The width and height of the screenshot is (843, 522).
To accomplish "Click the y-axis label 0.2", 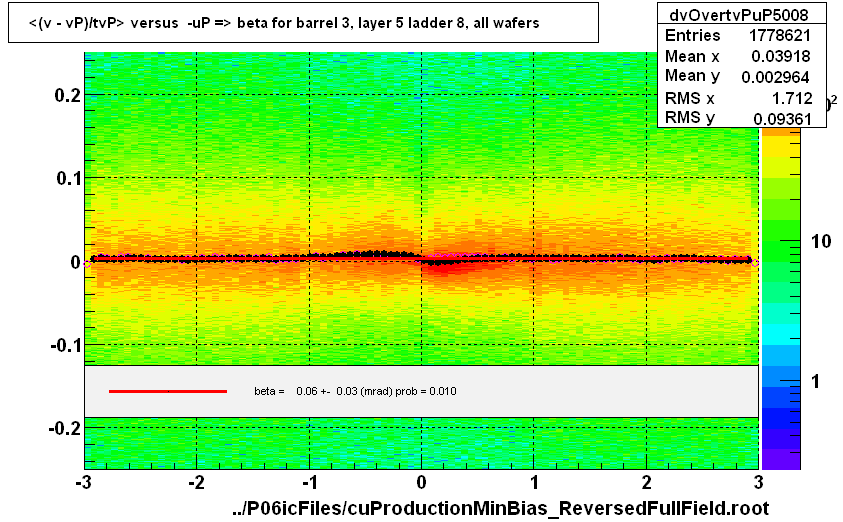I will click(x=68, y=95).
